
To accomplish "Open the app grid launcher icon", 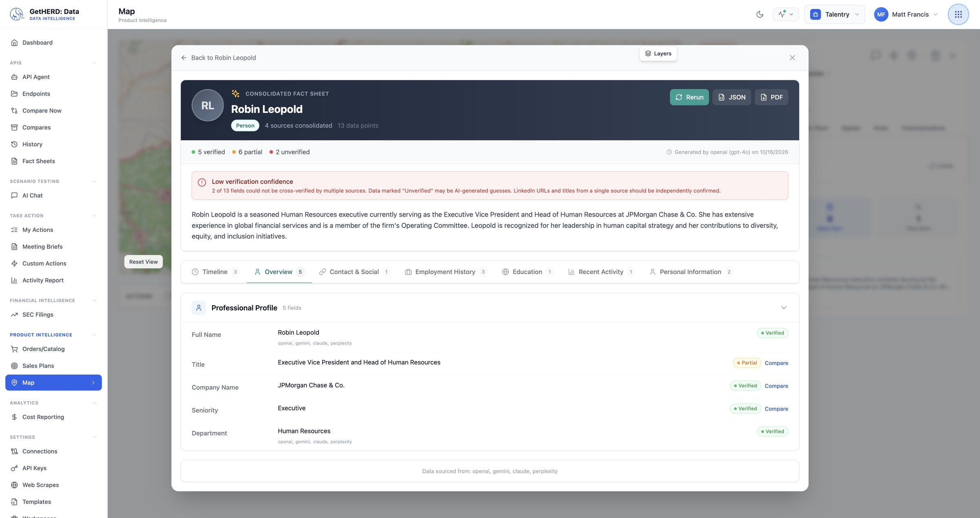I will click(x=958, y=14).
